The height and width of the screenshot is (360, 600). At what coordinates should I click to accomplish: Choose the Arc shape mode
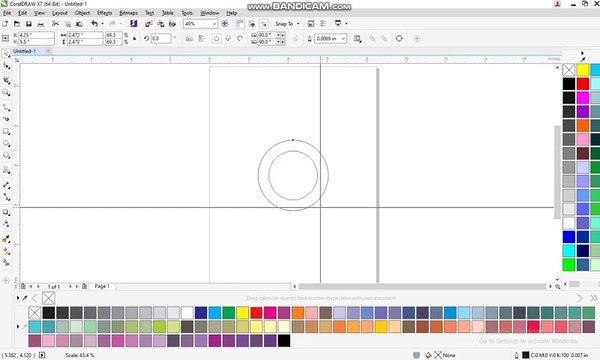tap(240, 39)
